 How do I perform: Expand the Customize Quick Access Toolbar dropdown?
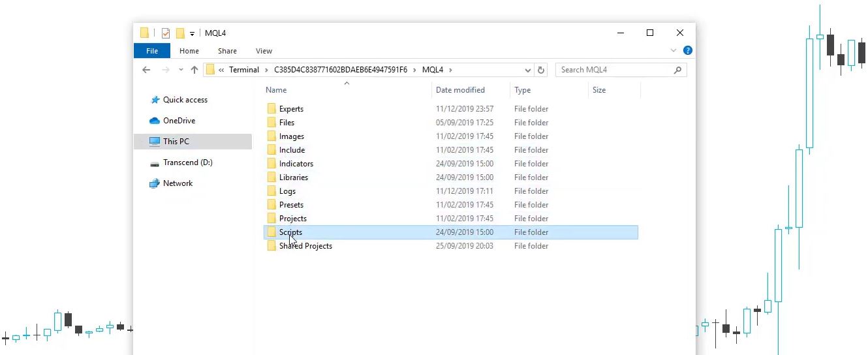tap(193, 34)
